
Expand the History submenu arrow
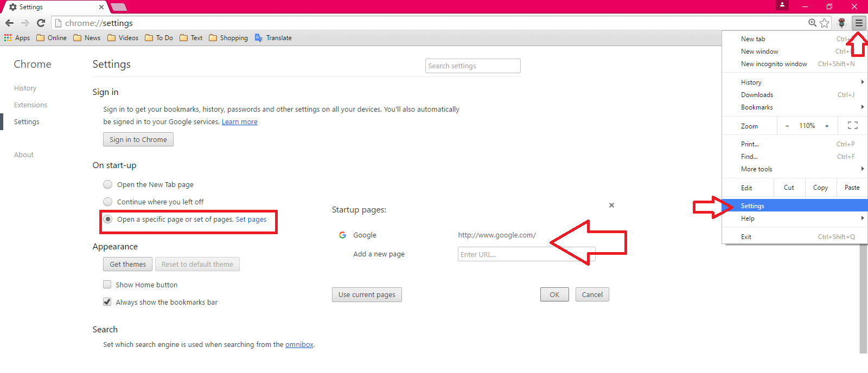(862, 82)
